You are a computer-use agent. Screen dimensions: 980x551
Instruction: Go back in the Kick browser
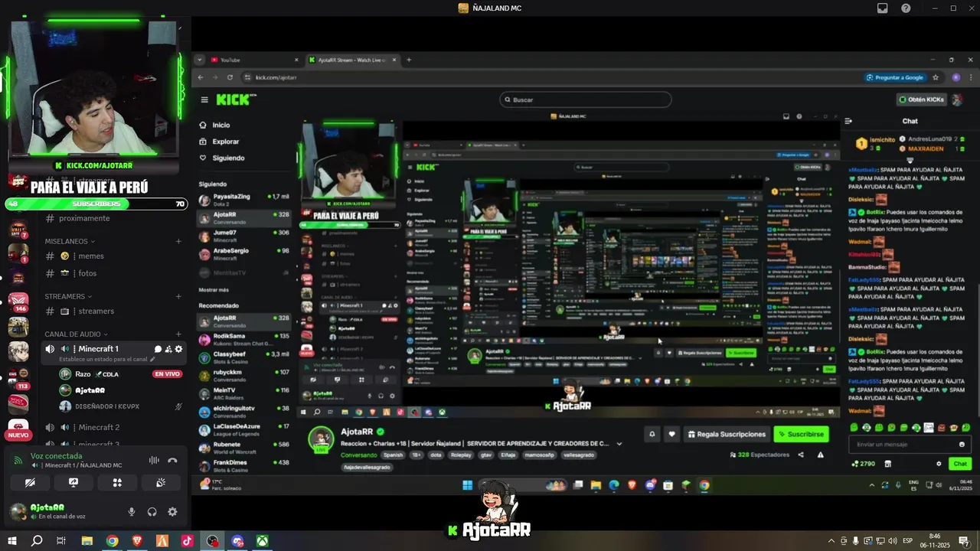click(201, 77)
